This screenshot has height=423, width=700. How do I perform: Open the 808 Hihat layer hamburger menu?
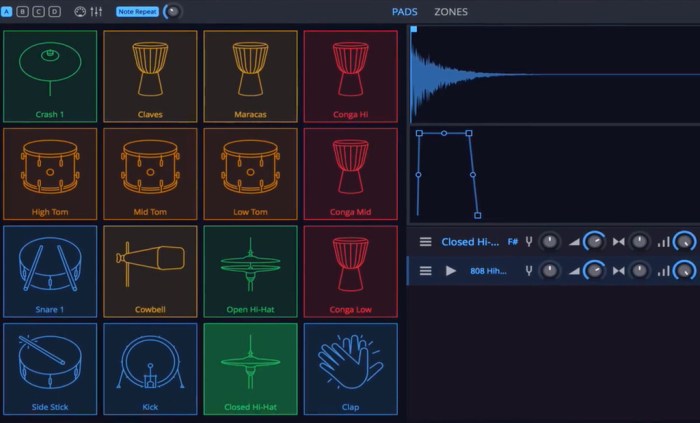click(x=425, y=271)
